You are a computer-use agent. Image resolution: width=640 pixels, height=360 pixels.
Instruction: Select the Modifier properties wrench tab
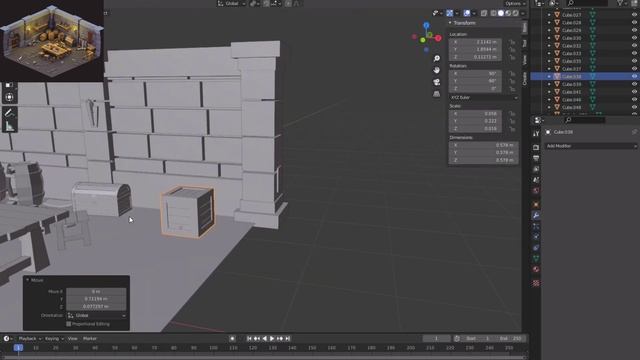(536, 216)
